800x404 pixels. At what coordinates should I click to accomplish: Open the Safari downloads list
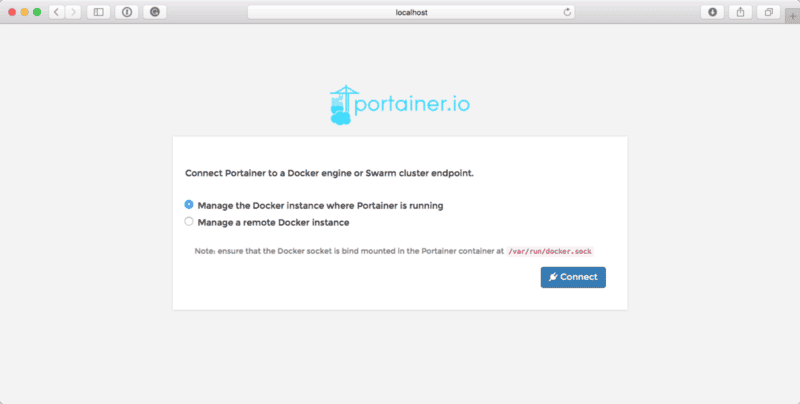click(713, 12)
